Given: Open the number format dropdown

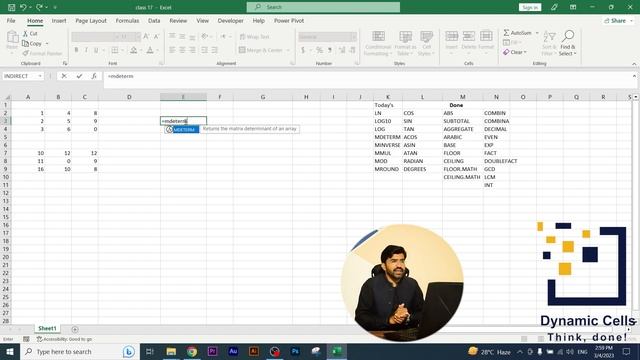Looking at the screenshot, I should 353,37.
